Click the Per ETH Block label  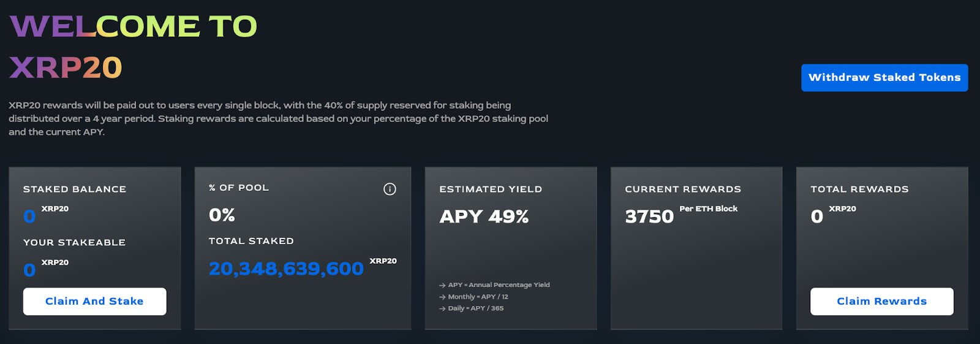tap(709, 208)
